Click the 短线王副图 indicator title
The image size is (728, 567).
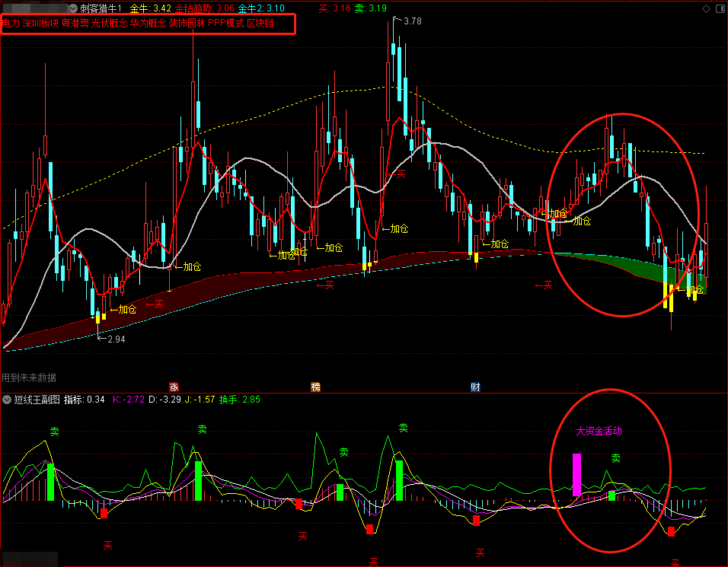37,400
